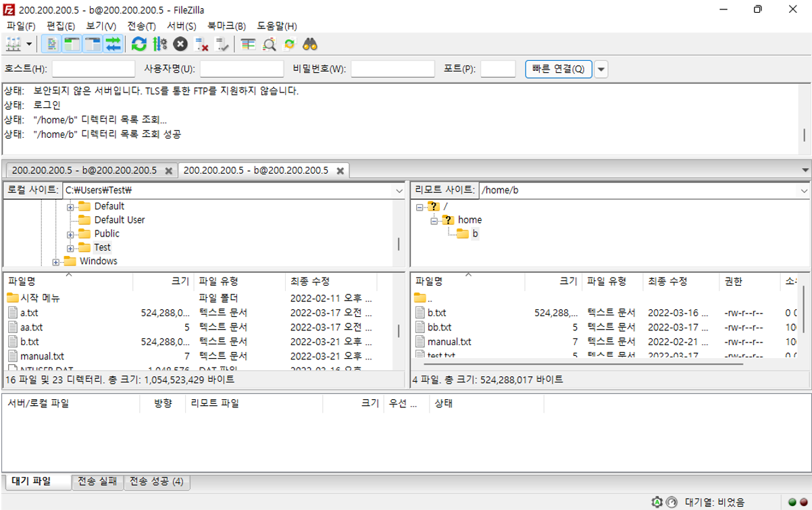Refresh the file and folder lists

click(x=139, y=45)
